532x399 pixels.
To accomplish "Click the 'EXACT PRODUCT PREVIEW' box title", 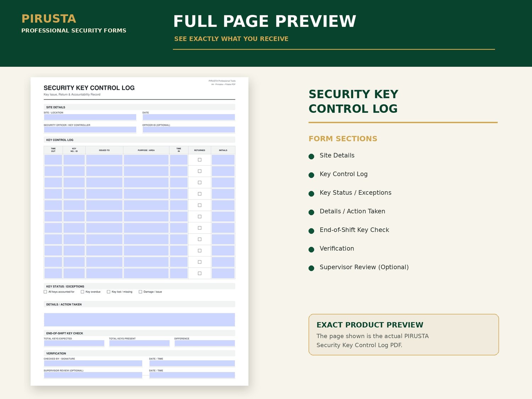I will pos(370,325).
